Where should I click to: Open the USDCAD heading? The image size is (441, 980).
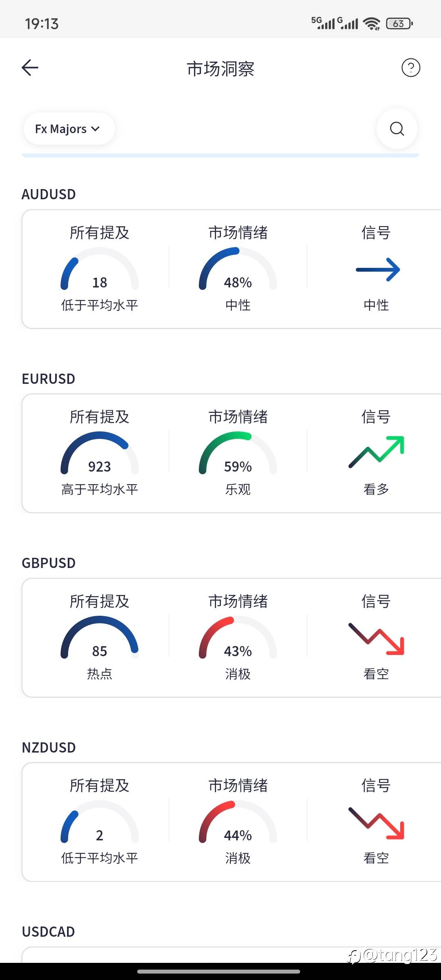click(x=49, y=932)
